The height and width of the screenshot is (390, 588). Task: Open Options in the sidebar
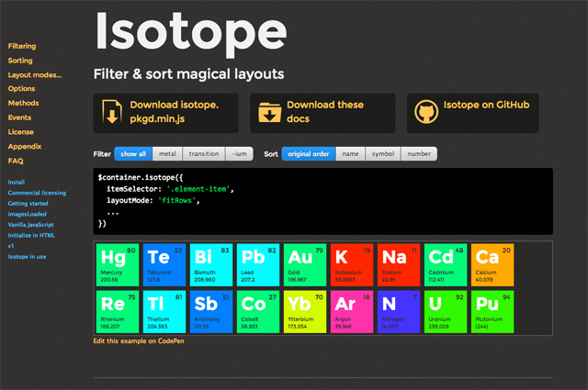21,89
